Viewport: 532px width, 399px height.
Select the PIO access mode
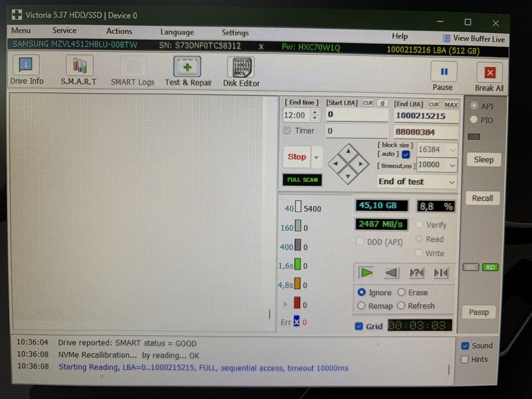[474, 120]
